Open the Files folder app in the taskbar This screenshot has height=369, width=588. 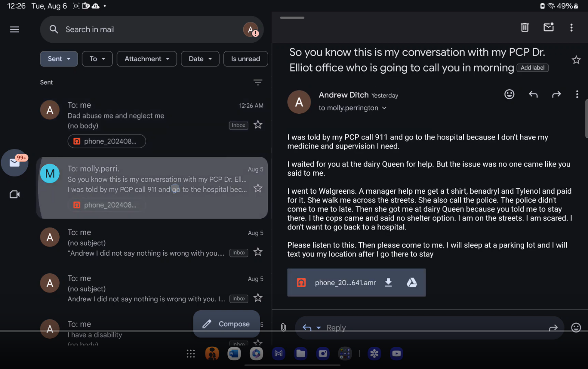[301, 354]
